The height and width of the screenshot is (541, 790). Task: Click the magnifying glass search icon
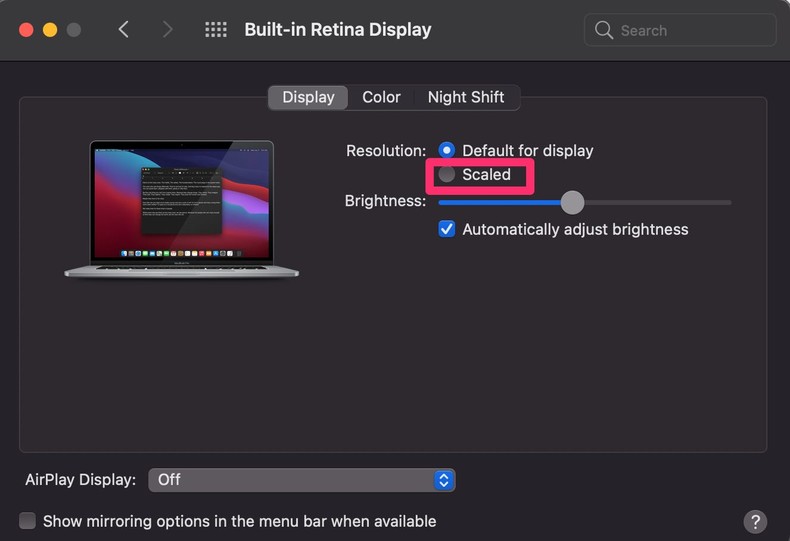(604, 30)
